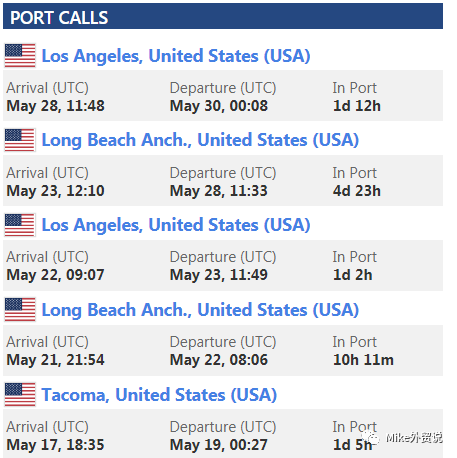Select arrival time May 28, 11:48
457x458 pixels.
coord(55,106)
